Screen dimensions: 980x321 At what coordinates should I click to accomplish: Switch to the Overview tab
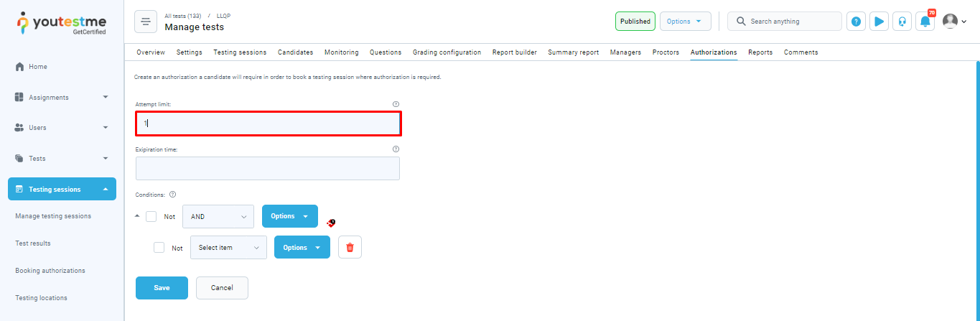tap(151, 52)
